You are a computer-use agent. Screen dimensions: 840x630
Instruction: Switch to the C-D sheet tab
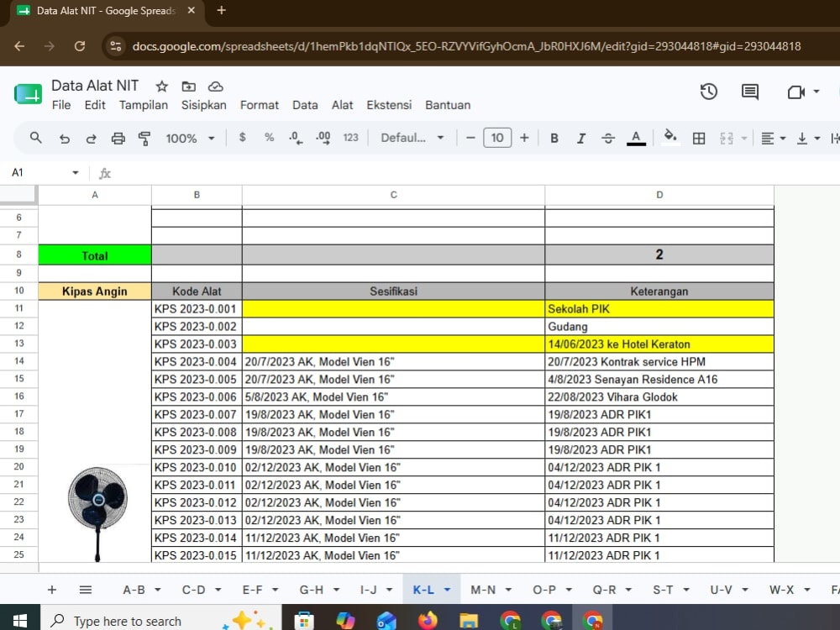193,590
